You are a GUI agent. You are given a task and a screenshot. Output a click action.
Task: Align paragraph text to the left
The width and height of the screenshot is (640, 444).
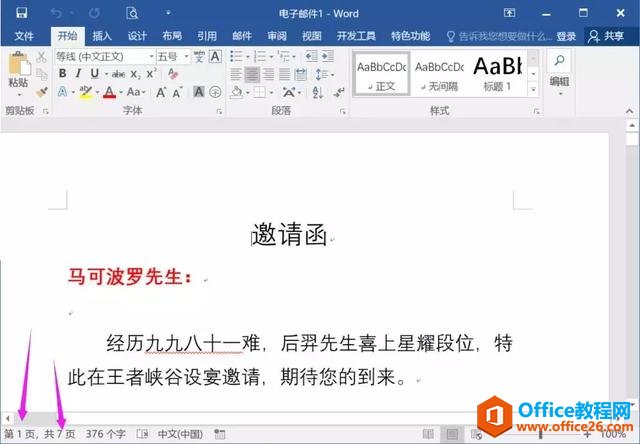click(x=236, y=74)
